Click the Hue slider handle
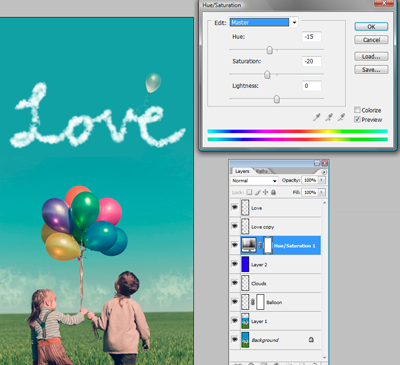 pos(270,50)
